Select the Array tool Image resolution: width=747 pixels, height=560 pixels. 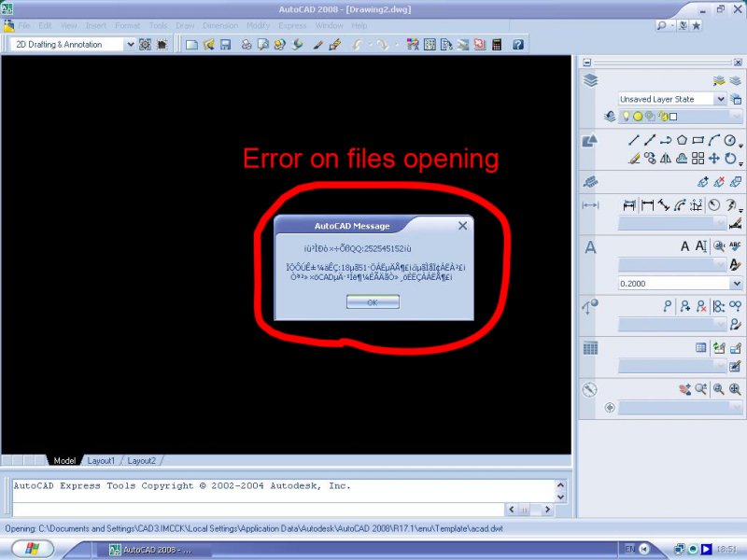pyautogui.click(x=698, y=158)
